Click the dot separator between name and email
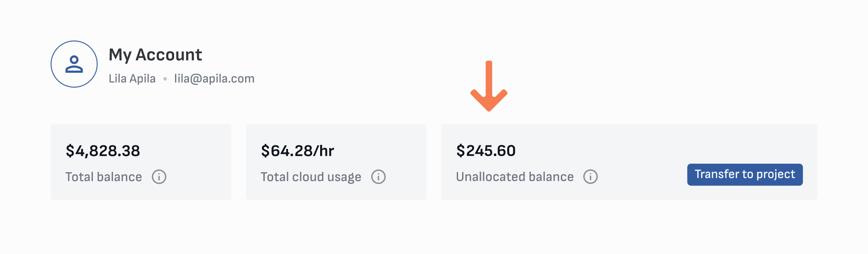Image resolution: width=868 pixels, height=254 pixels. (x=165, y=79)
